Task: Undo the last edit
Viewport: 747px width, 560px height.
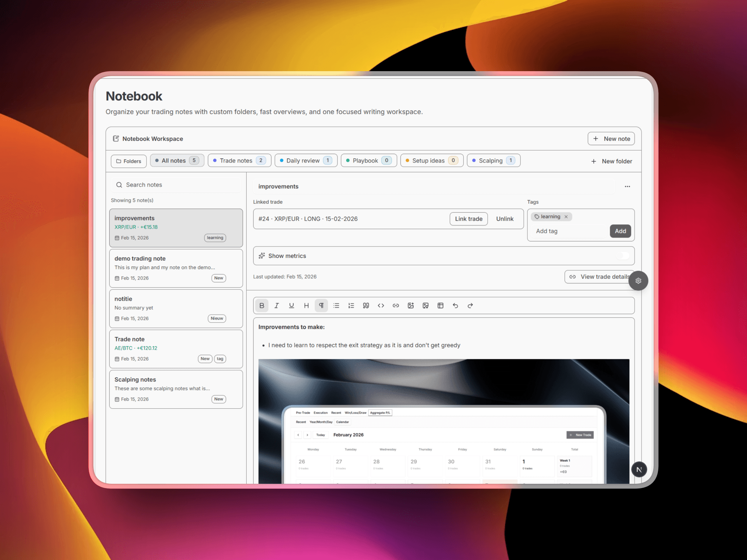Action: tap(455, 305)
